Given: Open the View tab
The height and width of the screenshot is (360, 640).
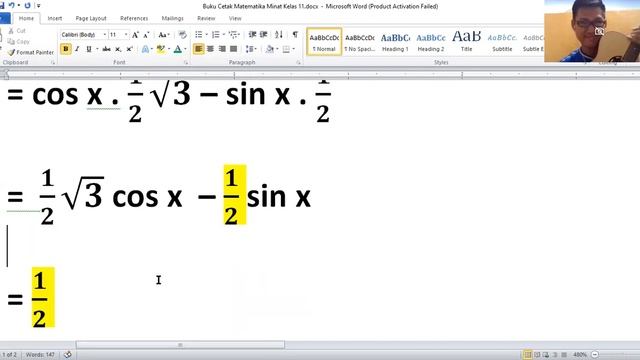Looking at the screenshot, I should click(x=235, y=18).
